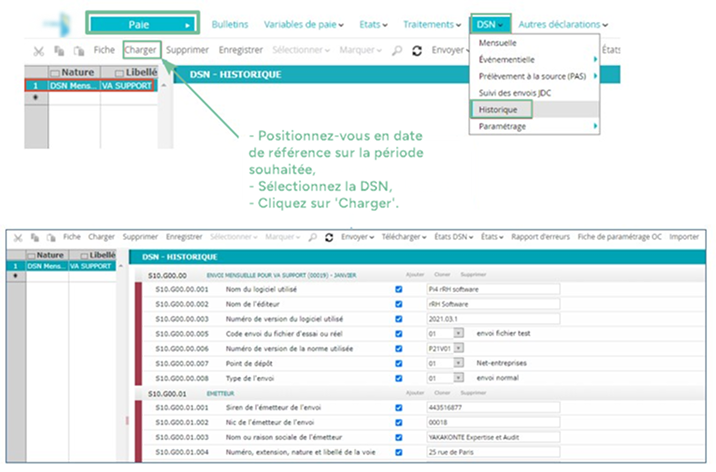Click the 'Charger' button in upper toolbar
Image resolution: width=716 pixels, height=472 pixels.
tap(140, 49)
